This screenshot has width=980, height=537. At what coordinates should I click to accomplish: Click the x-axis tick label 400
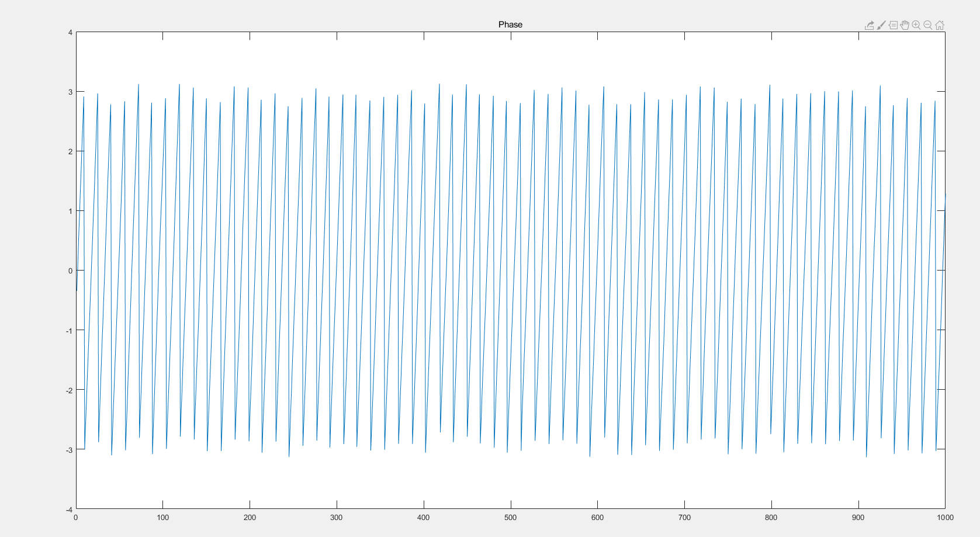coord(424,517)
